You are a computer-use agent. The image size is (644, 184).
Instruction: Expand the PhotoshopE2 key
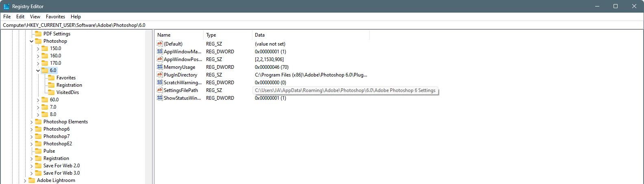(31, 144)
